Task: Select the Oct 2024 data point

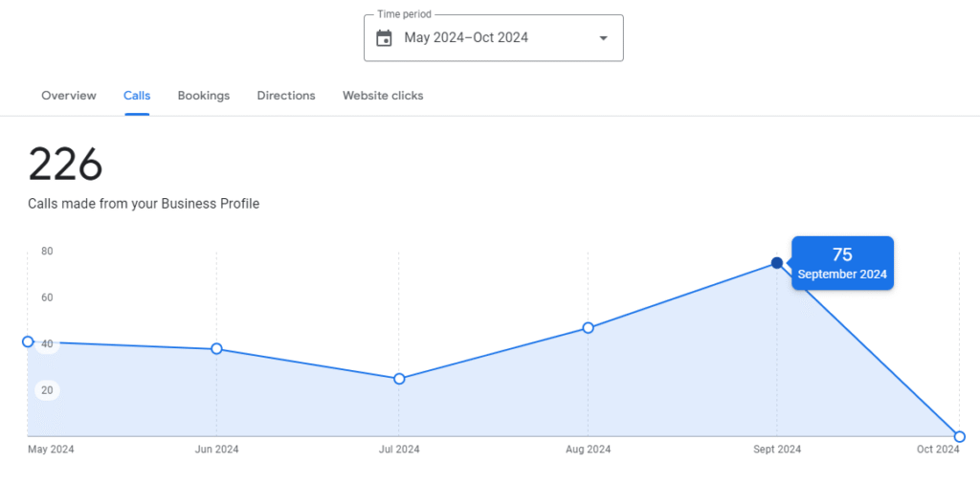Action: point(960,436)
